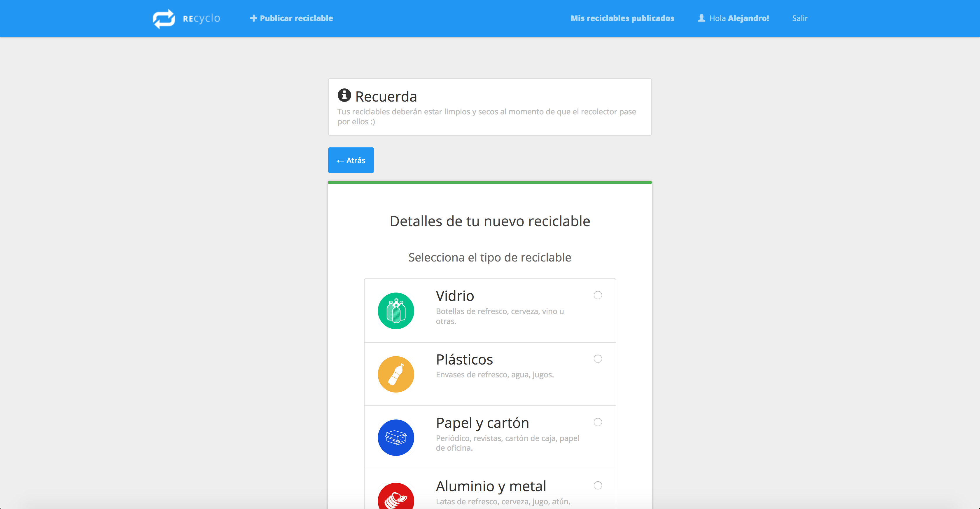Click the Plásticos description text
The height and width of the screenshot is (509, 980).
495,375
